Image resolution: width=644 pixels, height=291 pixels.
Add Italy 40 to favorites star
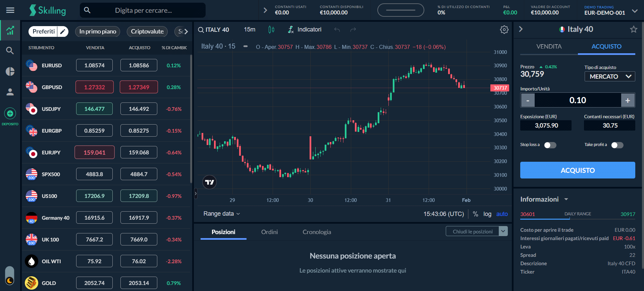tap(634, 29)
